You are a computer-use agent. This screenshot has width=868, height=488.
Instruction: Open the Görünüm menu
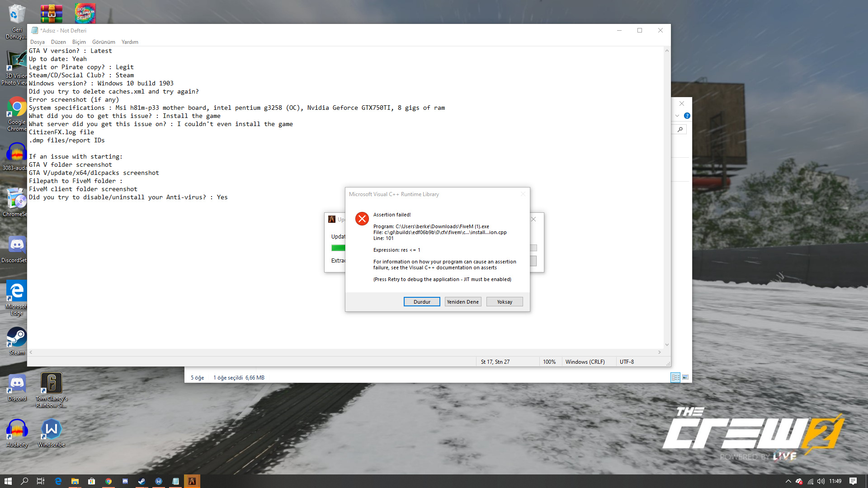pos(104,42)
